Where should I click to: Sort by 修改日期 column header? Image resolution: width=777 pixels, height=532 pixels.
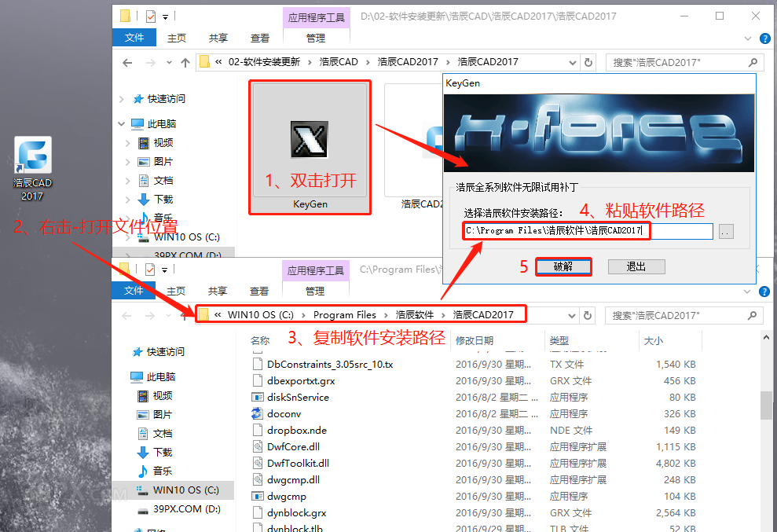475,340
